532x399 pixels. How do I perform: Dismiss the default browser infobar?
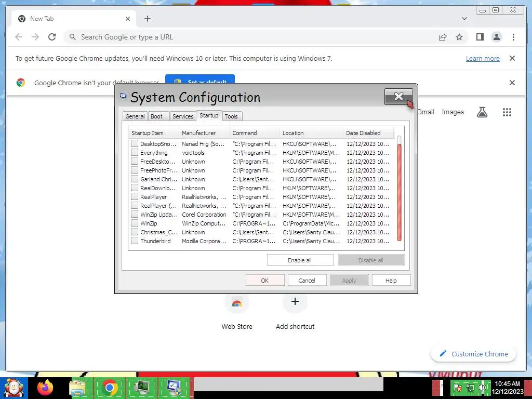coord(512,83)
